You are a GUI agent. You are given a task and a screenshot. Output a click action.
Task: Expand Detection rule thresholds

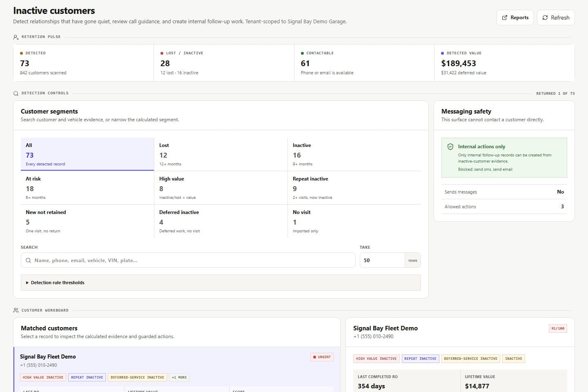click(x=221, y=283)
